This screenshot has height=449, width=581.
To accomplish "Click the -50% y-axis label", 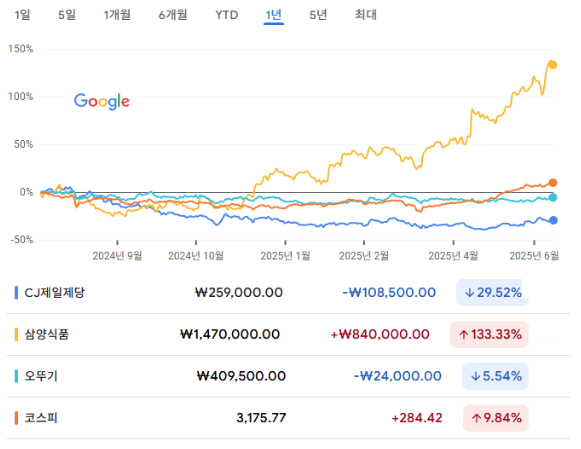I will (x=22, y=240).
